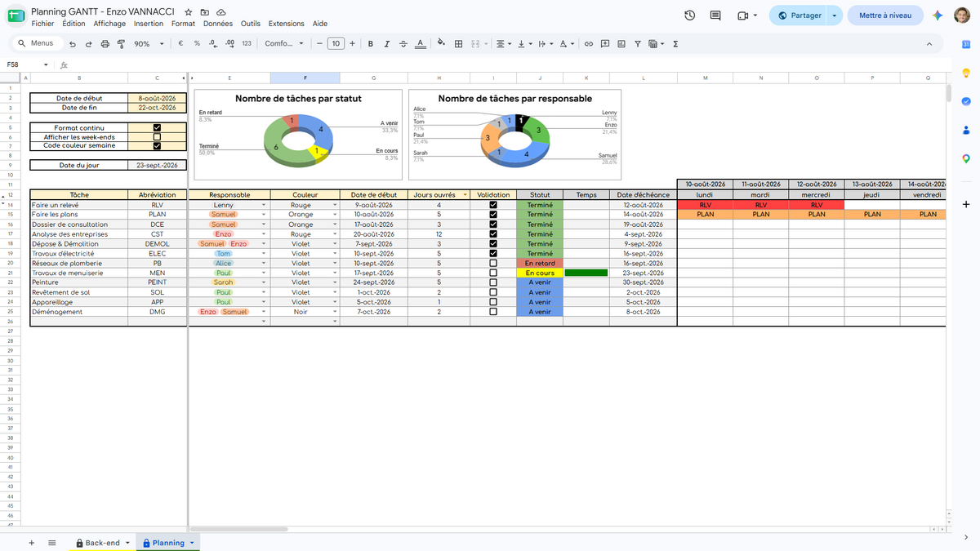
Task: Open the cell name box dropdown
Action: click(x=46, y=64)
